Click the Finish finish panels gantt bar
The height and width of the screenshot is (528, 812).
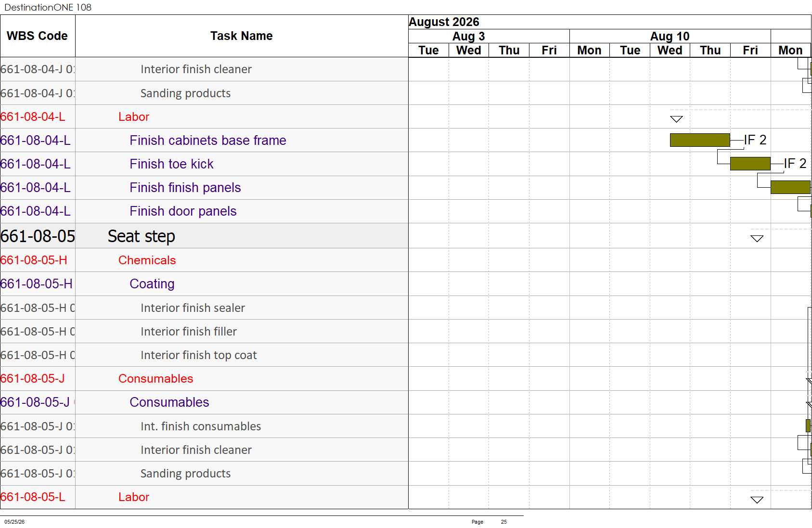[x=790, y=187]
